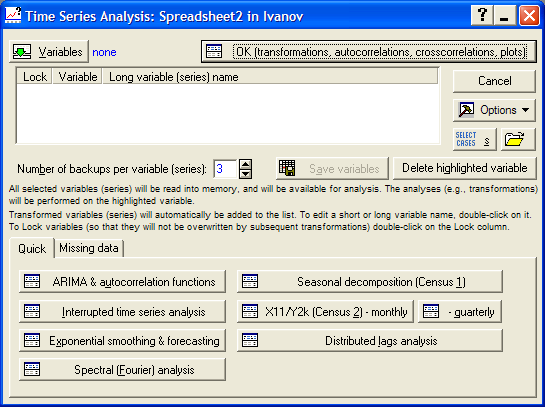Image resolution: width=545 pixels, height=407 pixels.
Task: Click the open folder icon button
Action: coord(518,139)
